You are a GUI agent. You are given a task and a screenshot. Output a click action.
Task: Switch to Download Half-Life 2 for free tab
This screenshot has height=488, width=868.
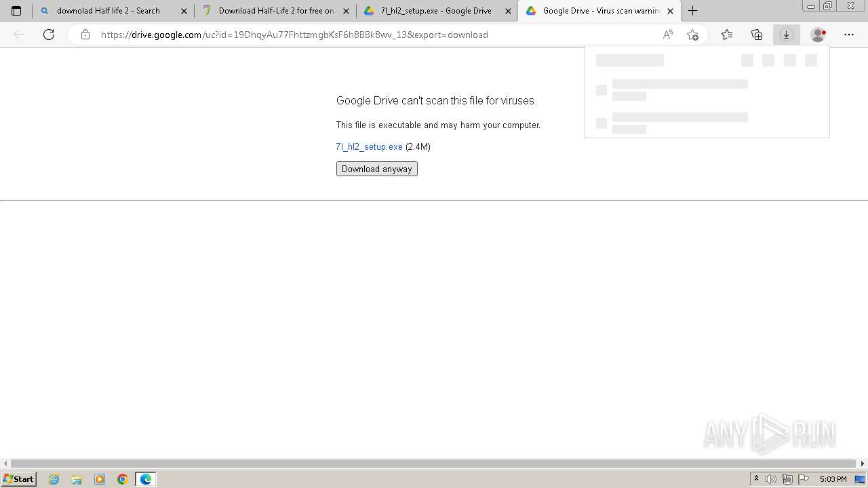click(x=276, y=11)
